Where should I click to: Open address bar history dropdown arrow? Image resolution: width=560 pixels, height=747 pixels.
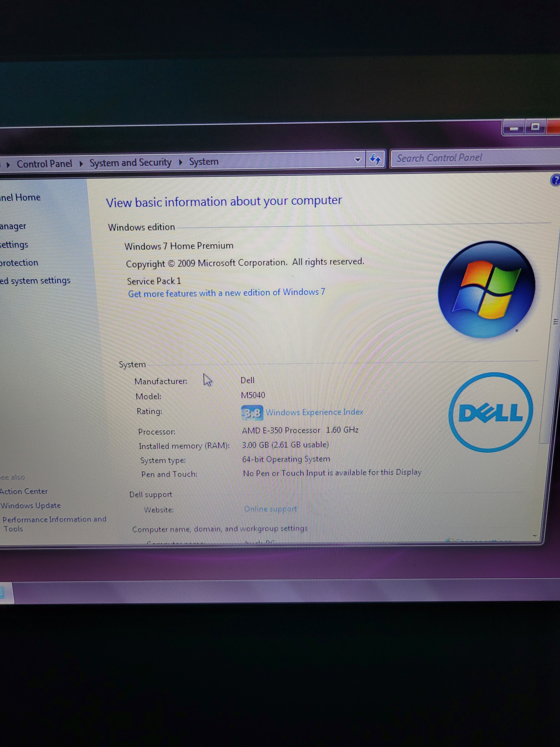pyautogui.click(x=358, y=160)
